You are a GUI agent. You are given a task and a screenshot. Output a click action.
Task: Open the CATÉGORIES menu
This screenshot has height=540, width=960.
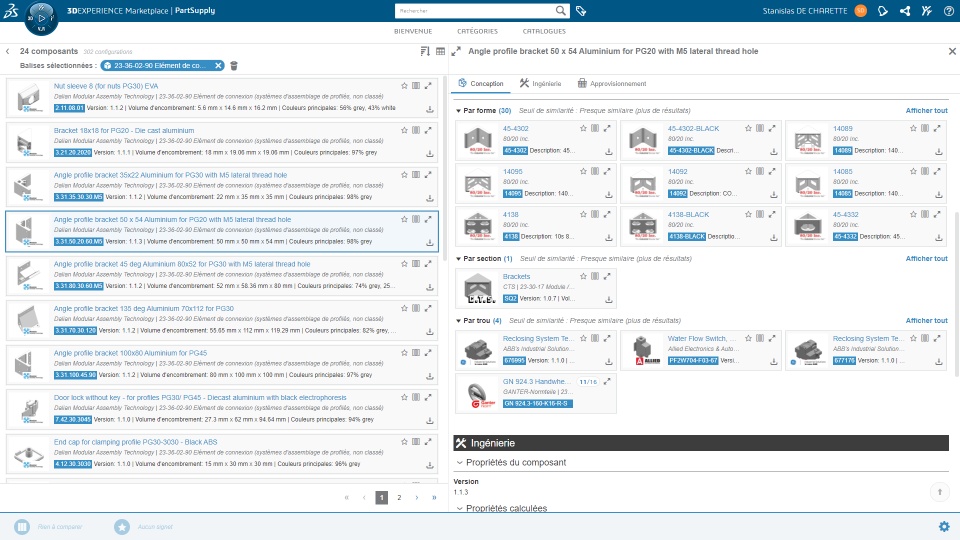[478, 31]
